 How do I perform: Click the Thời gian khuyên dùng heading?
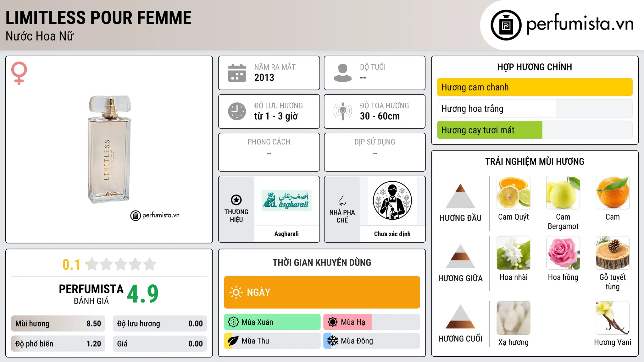322,262
